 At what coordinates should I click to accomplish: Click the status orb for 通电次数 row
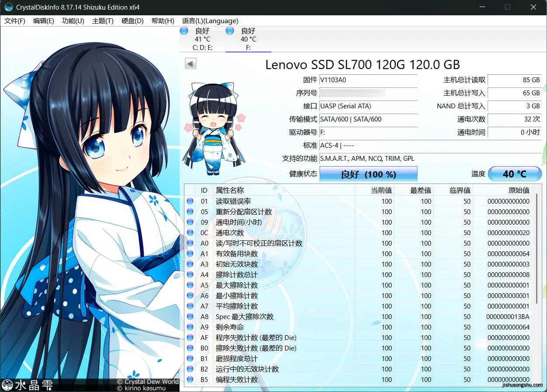[x=190, y=232]
